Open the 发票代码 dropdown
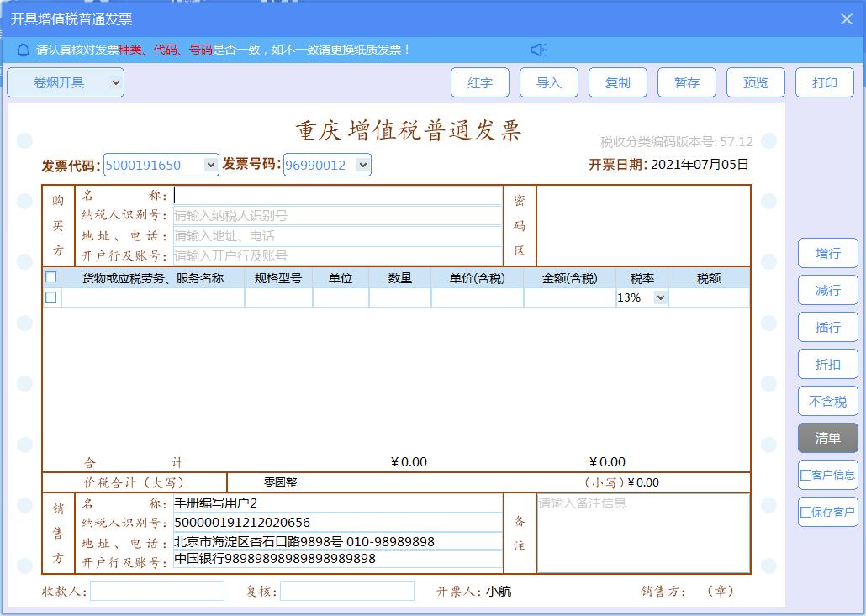866x616 pixels. [x=211, y=165]
